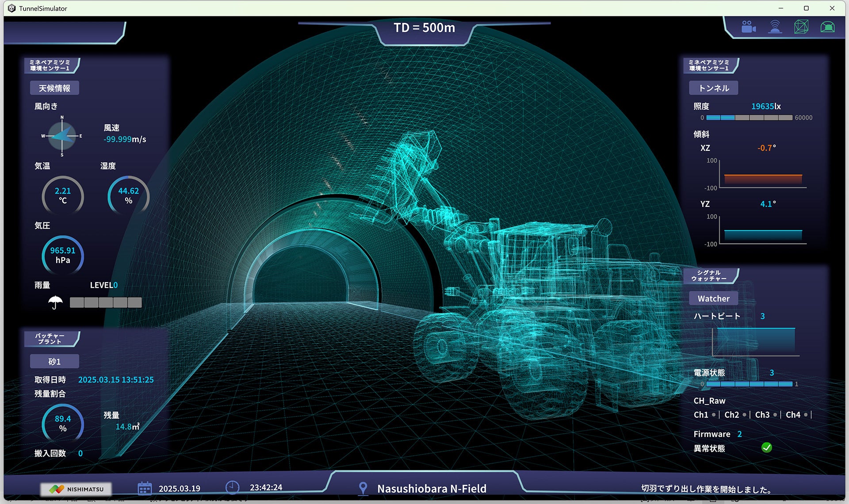Click the TunnelSimulator title bar app icon

click(x=11, y=8)
